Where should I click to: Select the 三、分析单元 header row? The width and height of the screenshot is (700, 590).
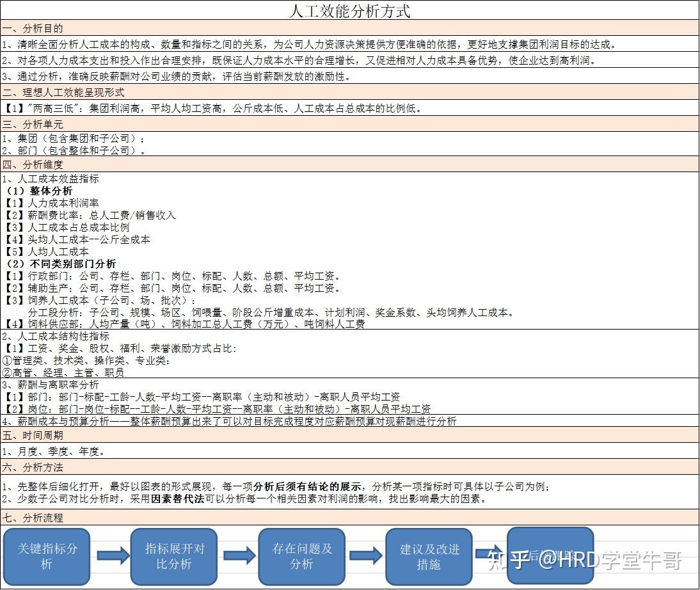tap(349, 124)
